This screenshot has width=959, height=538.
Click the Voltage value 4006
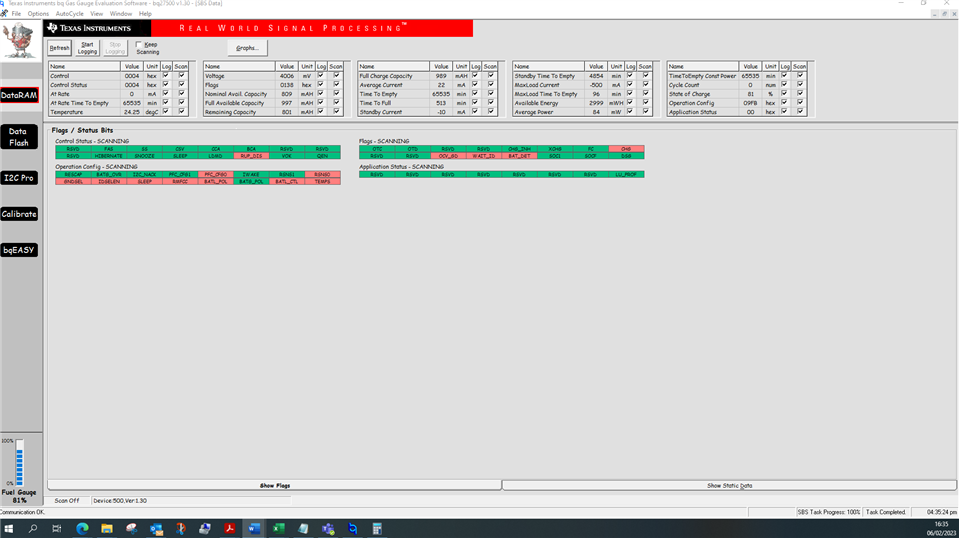tap(287, 76)
